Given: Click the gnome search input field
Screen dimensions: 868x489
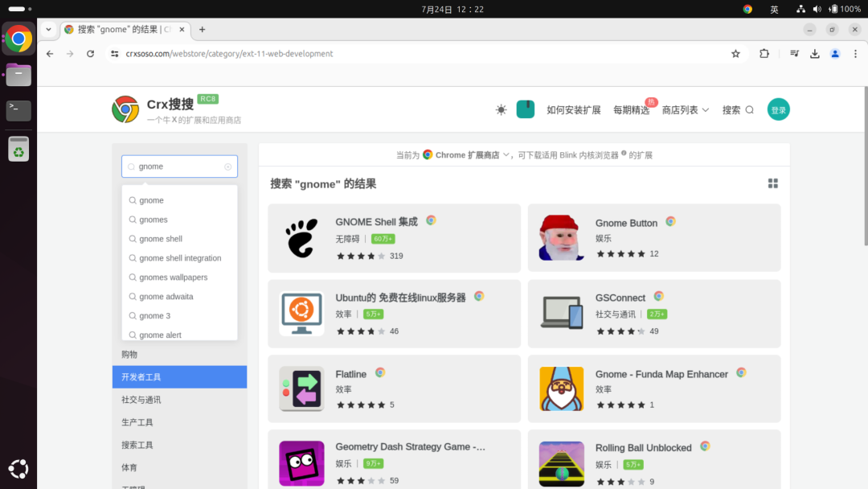Looking at the screenshot, I should [x=179, y=166].
